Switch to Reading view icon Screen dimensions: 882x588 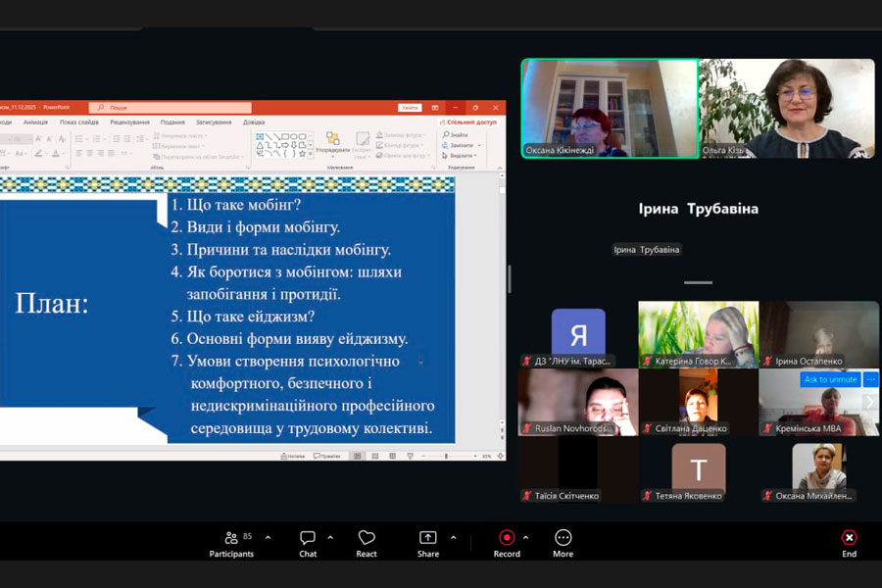coord(392,456)
